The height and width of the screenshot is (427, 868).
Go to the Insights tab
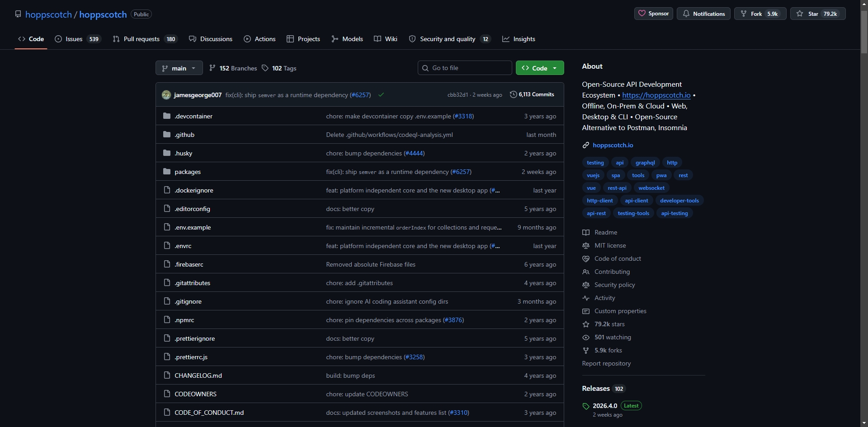[x=519, y=39]
